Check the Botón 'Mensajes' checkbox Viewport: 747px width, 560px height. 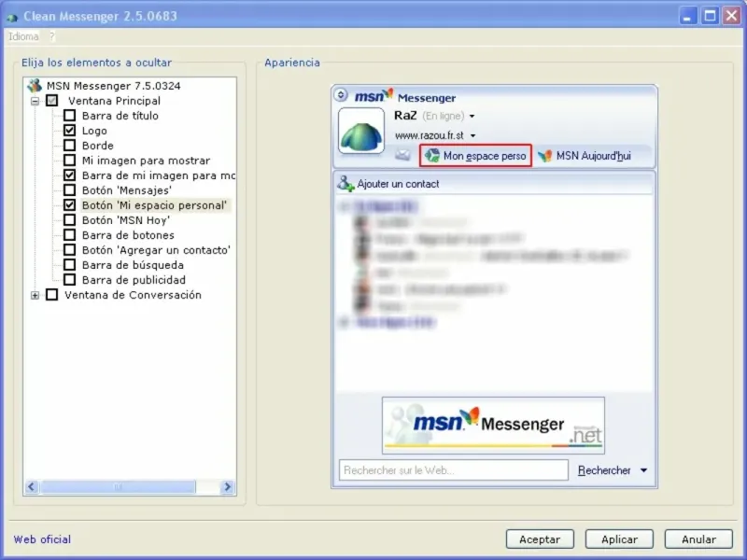[69, 190]
